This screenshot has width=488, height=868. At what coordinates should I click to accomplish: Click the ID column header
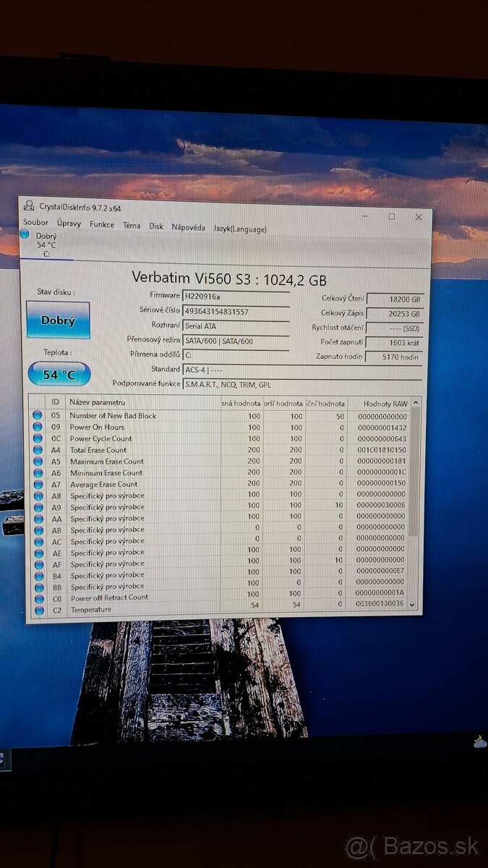pyautogui.click(x=56, y=401)
